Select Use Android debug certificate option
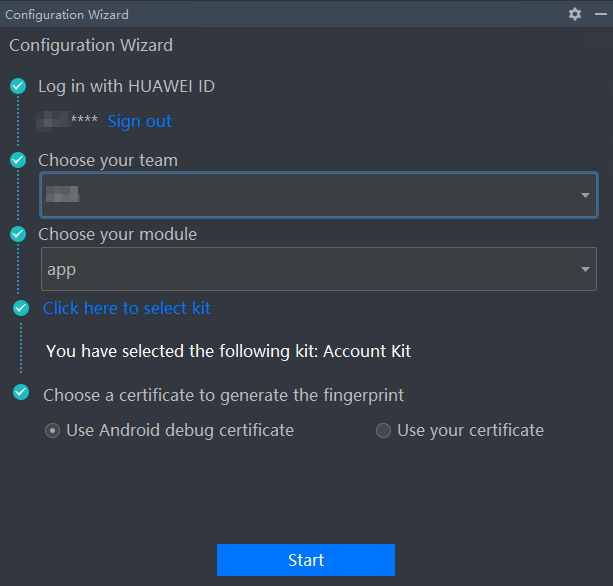 click(53, 431)
